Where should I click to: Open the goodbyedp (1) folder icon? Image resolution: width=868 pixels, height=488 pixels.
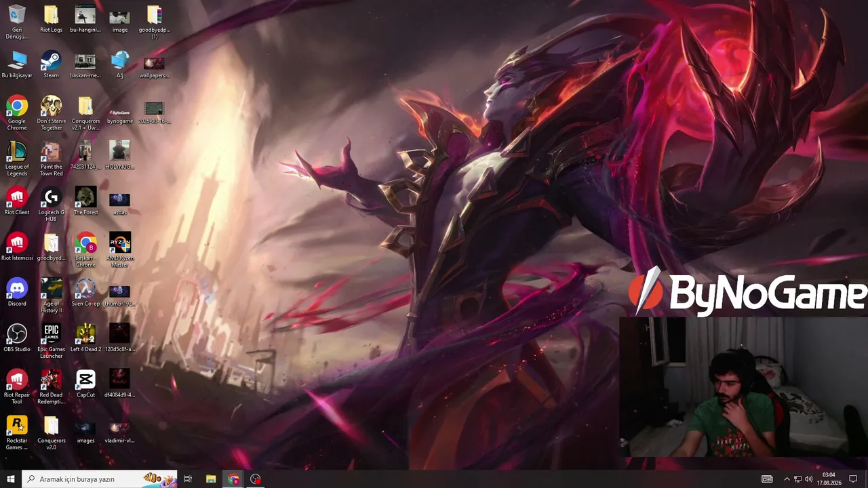(154, 15)
